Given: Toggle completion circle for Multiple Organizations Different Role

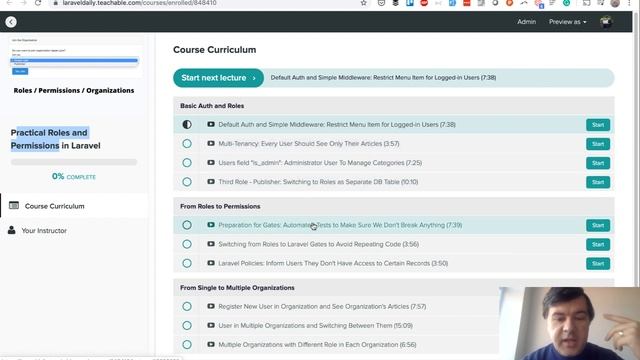Looking at the screenshot, I should tap(187, 345).
